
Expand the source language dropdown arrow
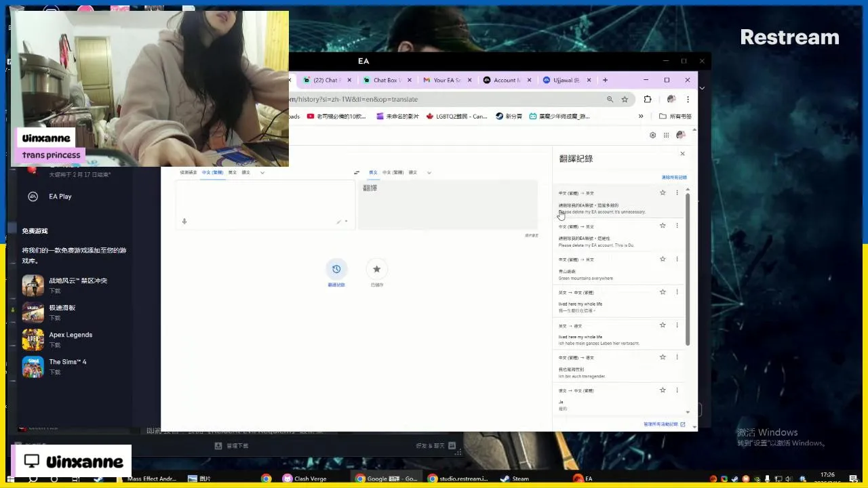(x=262, y=173)
